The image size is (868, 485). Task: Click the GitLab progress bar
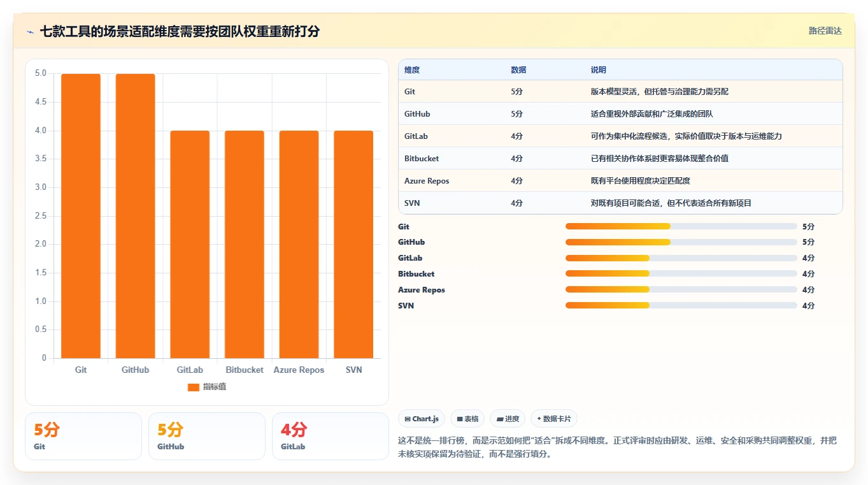[681, 258]
